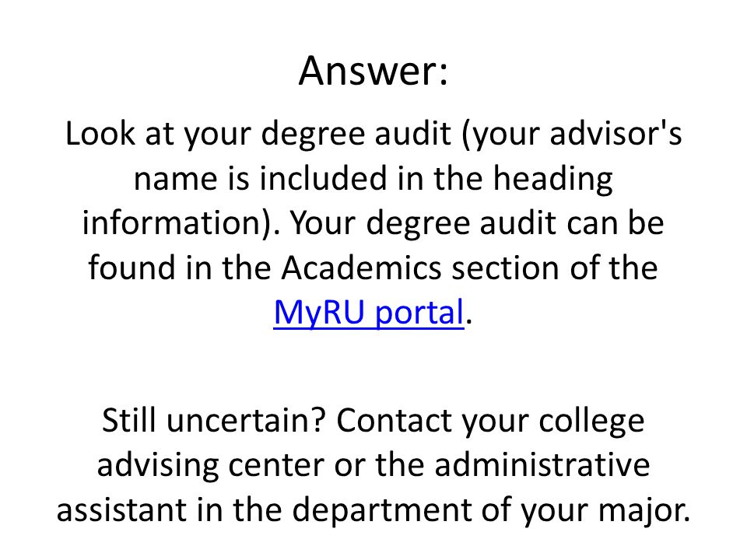Click the word 'found' starting fourth line
Image resolution: width=747 pixels, height=560 pixels.
click(132, 268)
